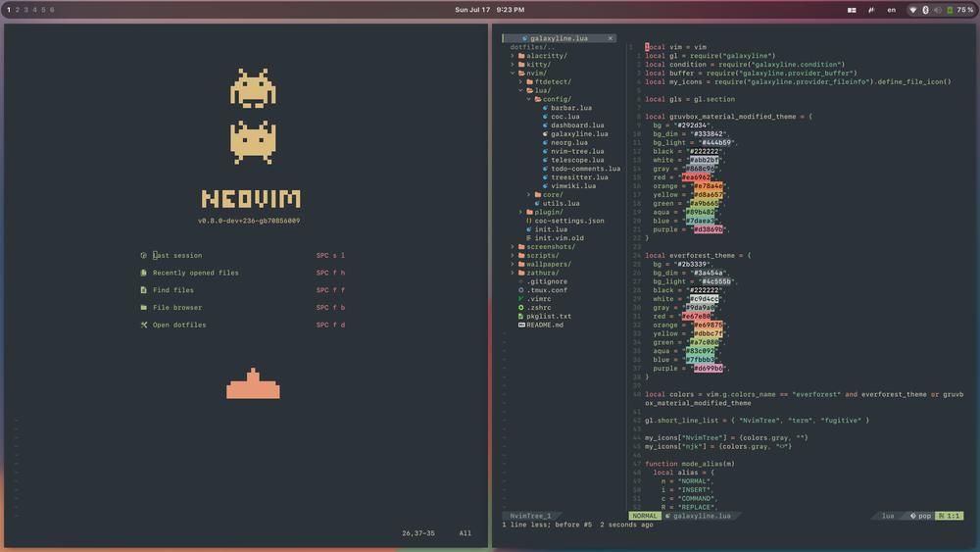The image size is (980, 552).
Task: Switch to workspace 2 in top bar
Action: [x=18, y=10]
